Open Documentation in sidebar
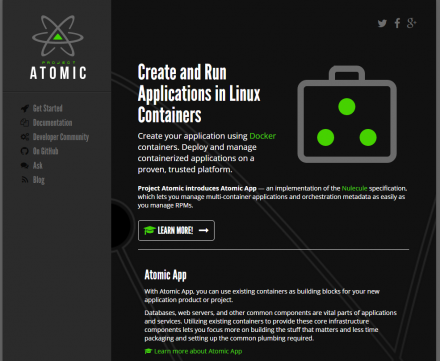Image resolution: width=440 pixels, height=361 pixels. (x=52, y=123)
